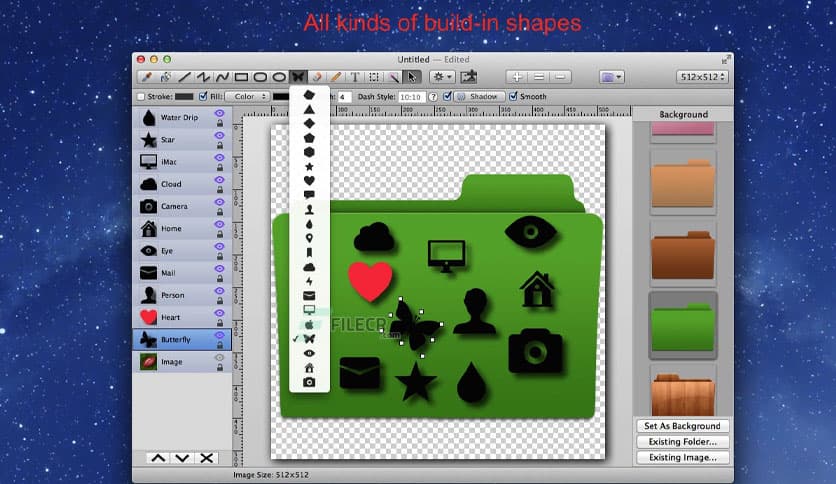
Task: Uncheck the Smooth checkbox
Action: (x=513, y=96)
